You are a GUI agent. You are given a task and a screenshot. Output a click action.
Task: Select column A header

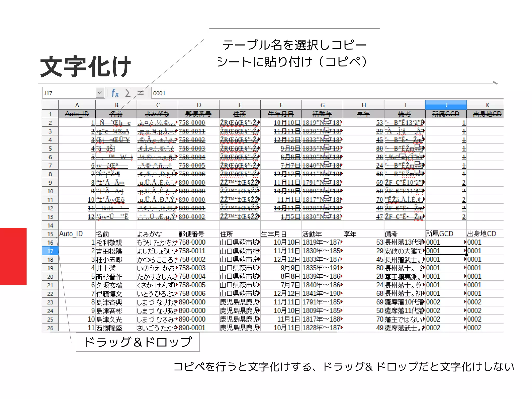click(77, 105)
